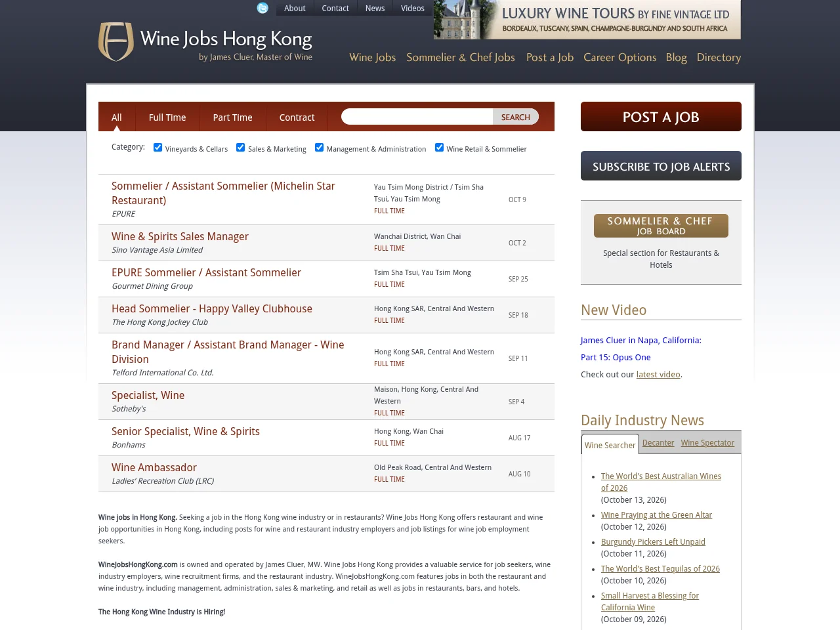Image resolution: width=840 pixels, height=630 pixels.
Task: Switch to the Wine Spectator news tab
Action: coord(707,443)
